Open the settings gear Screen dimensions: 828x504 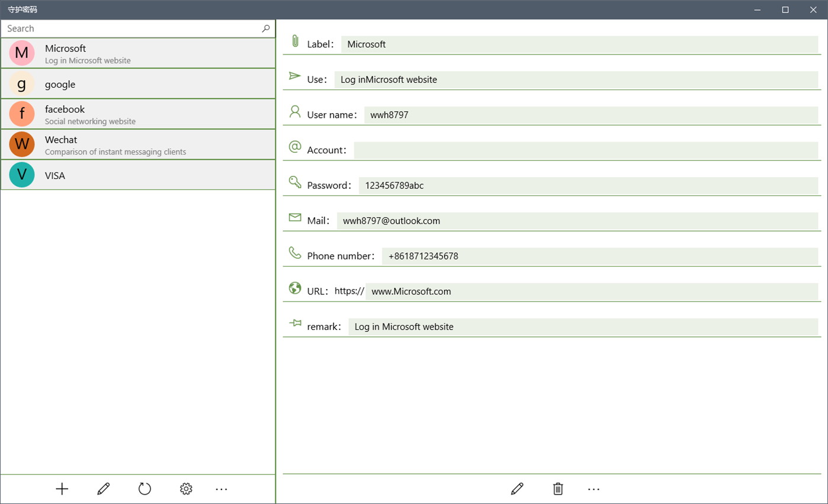coord(186,489)
